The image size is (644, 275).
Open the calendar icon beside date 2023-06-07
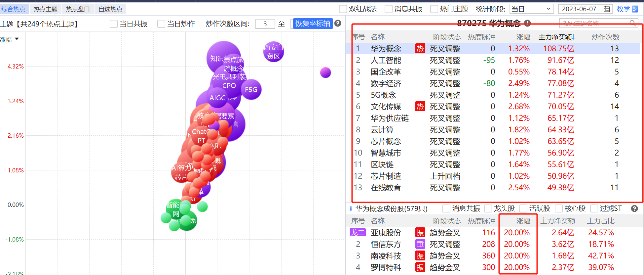tap(607, 9)
